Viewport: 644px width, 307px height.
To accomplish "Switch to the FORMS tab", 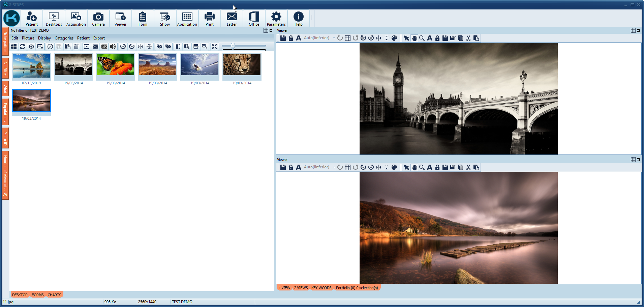I will [x=38, y=295].
